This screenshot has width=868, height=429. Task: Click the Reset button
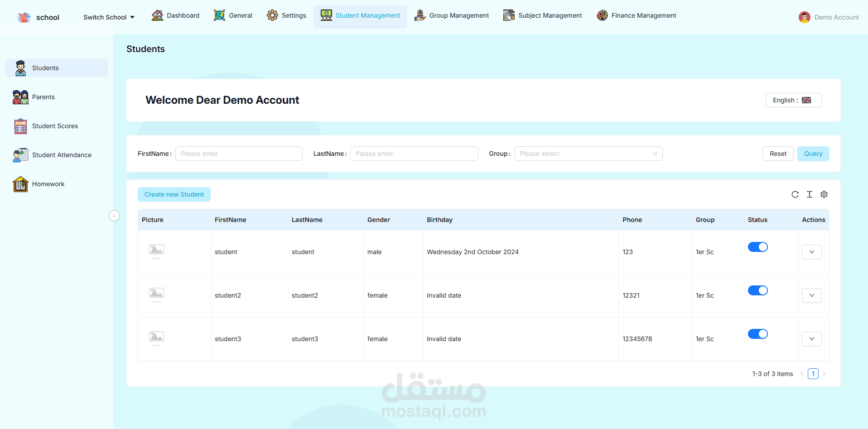[x=778, y=154]
